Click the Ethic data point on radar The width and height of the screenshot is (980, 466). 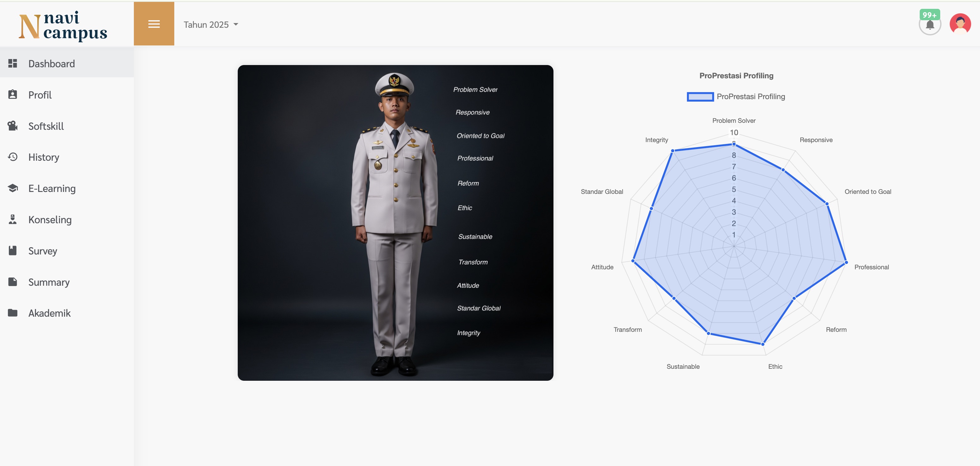point(763,344)
